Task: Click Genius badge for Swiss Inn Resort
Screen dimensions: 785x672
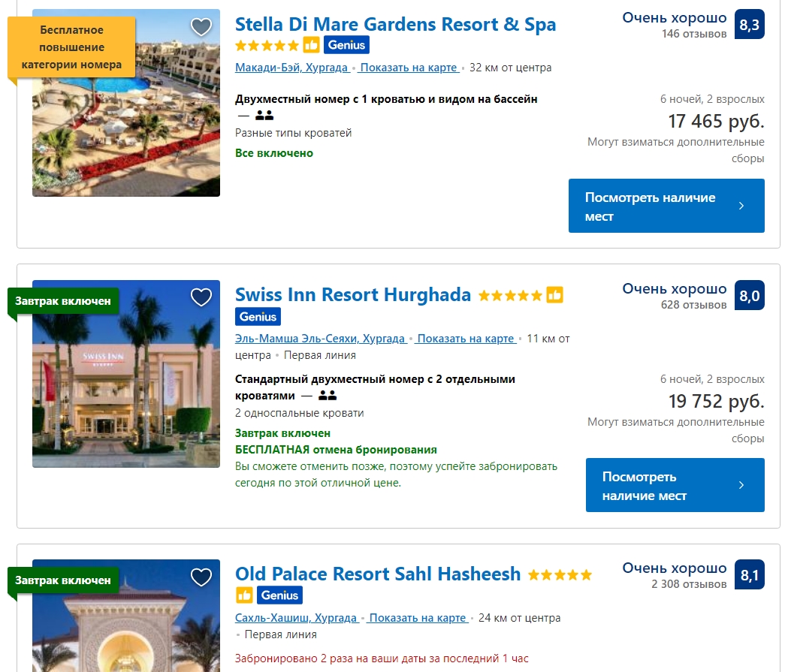Action: 258,316
